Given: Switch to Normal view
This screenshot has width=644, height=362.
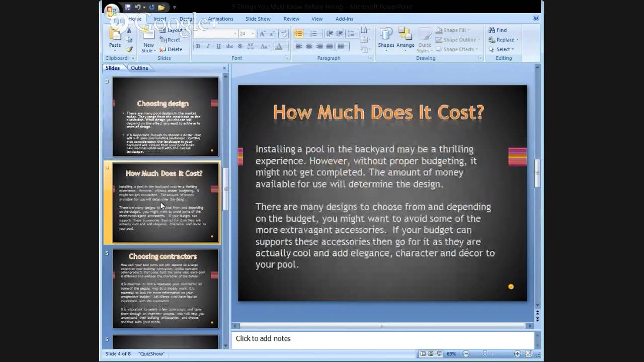Looking at the screenshot, I should click(423, 354).
